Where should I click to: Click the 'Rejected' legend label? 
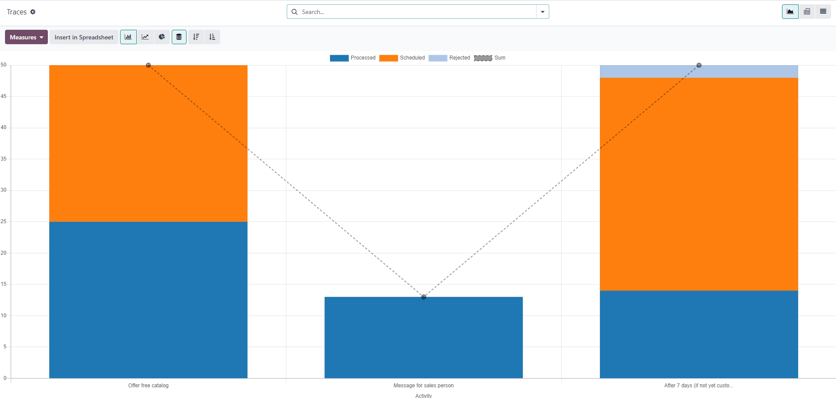[460, 58]
